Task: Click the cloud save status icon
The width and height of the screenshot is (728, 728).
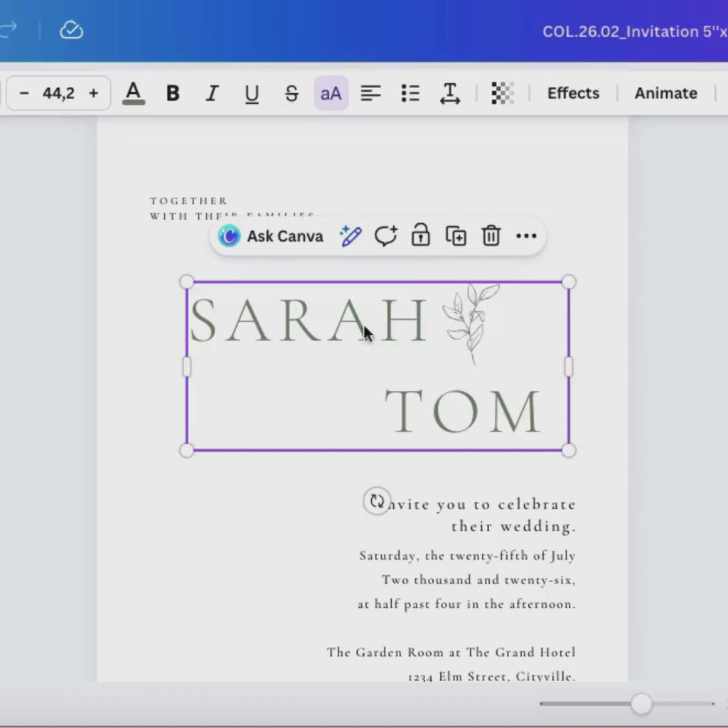Action: click(x=72, y=30)
